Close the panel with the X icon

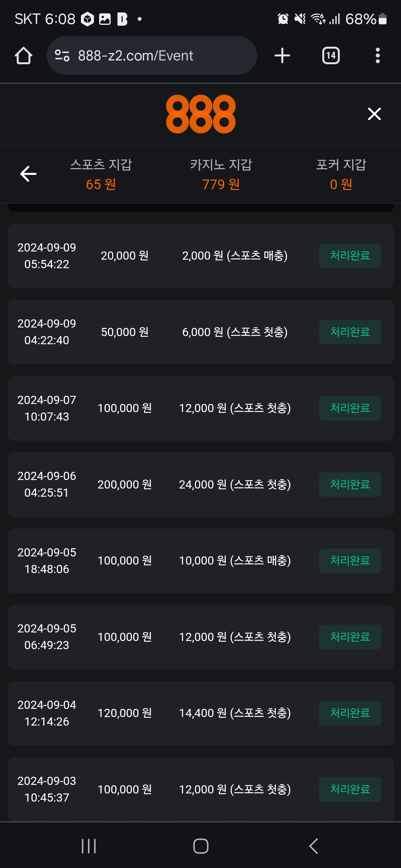click(374, 114)
